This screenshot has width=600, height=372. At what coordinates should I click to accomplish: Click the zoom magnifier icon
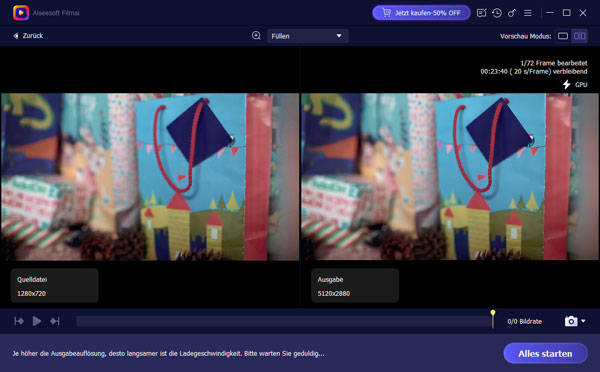click(x=256, y=36)
